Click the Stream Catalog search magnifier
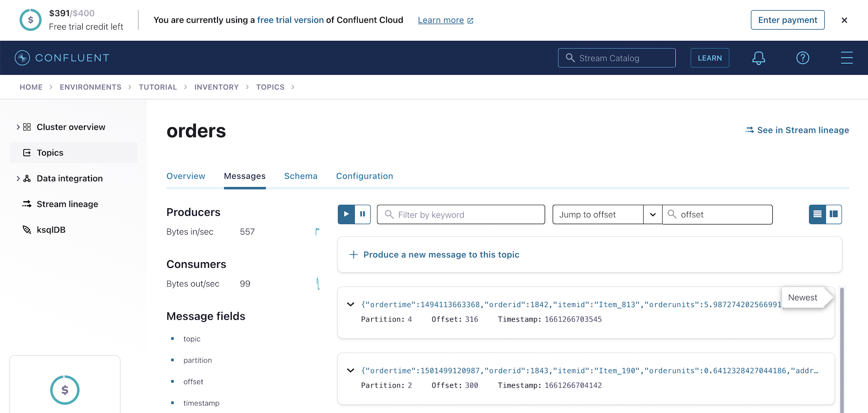Viewport: 868px width, 413px height. click(x=570, y=58)
